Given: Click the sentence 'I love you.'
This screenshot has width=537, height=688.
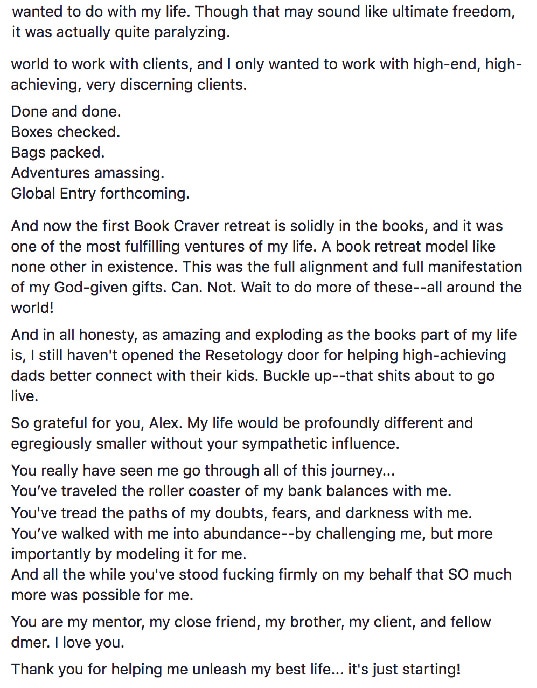Looking at the screenshot, I should point(90,642).
